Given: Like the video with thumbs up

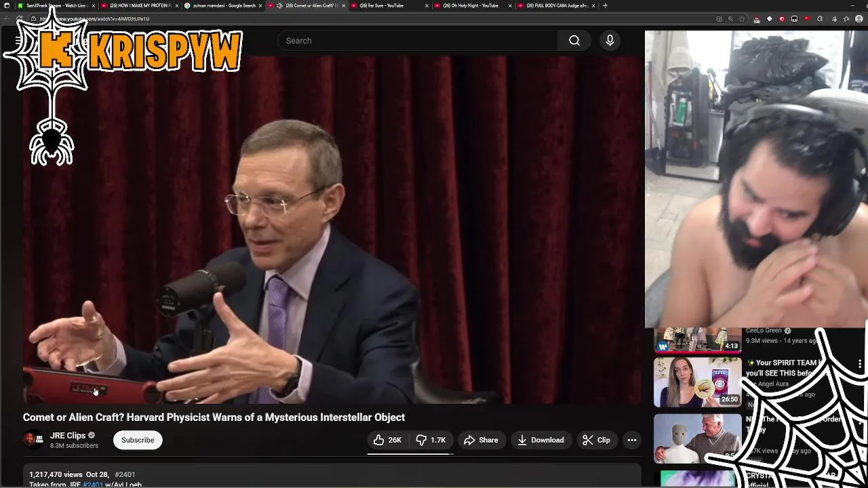Looking at the screenshot, I should click(x=387, y=440).
